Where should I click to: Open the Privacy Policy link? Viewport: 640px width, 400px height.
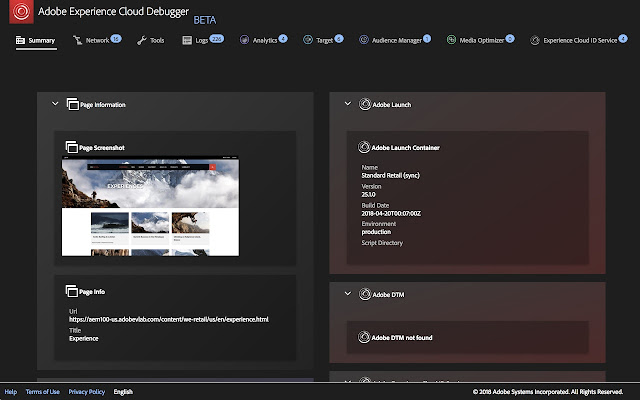87,392
